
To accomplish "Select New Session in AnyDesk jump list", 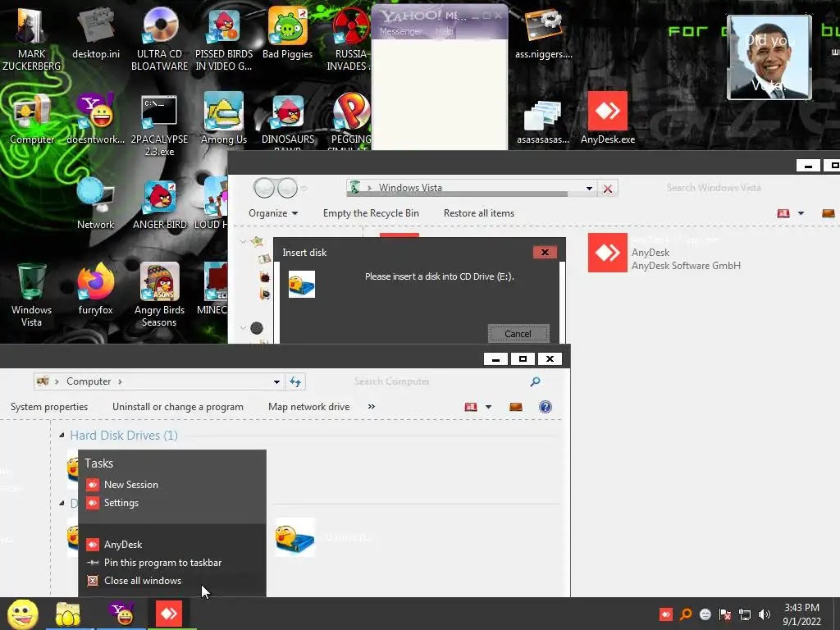I will point(172,485).
